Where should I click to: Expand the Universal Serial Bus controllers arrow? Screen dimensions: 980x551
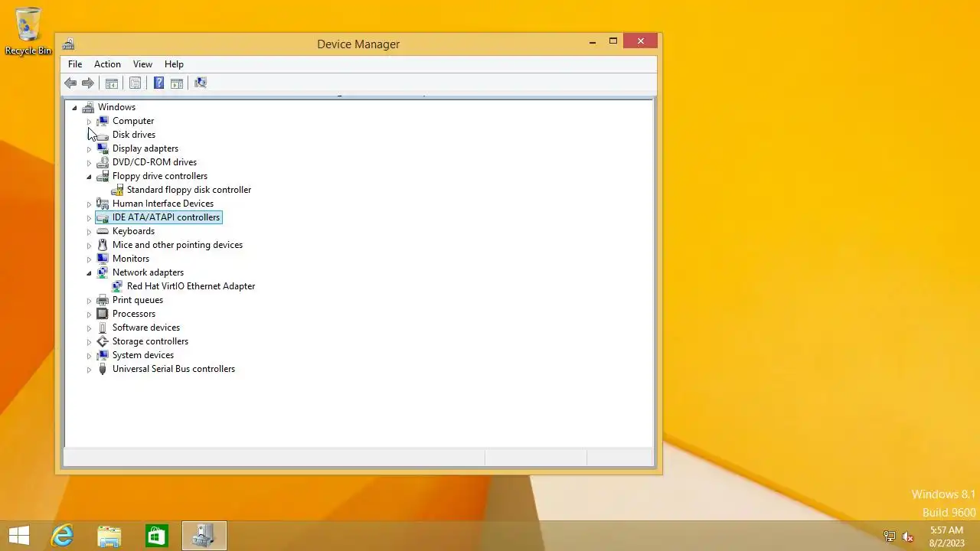[x=89, y=369]
